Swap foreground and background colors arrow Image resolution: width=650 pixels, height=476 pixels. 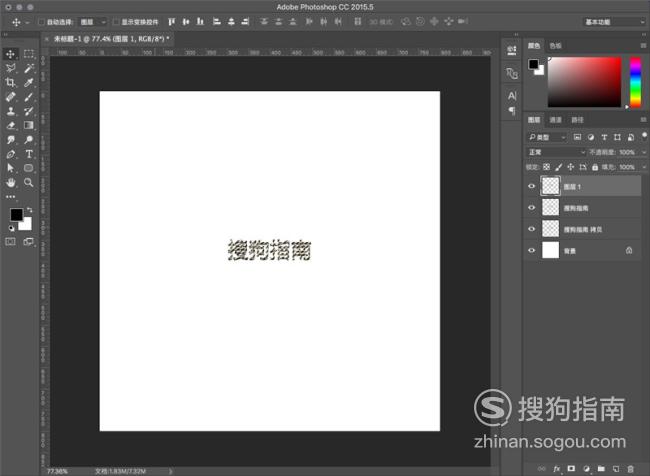[29, 210]
